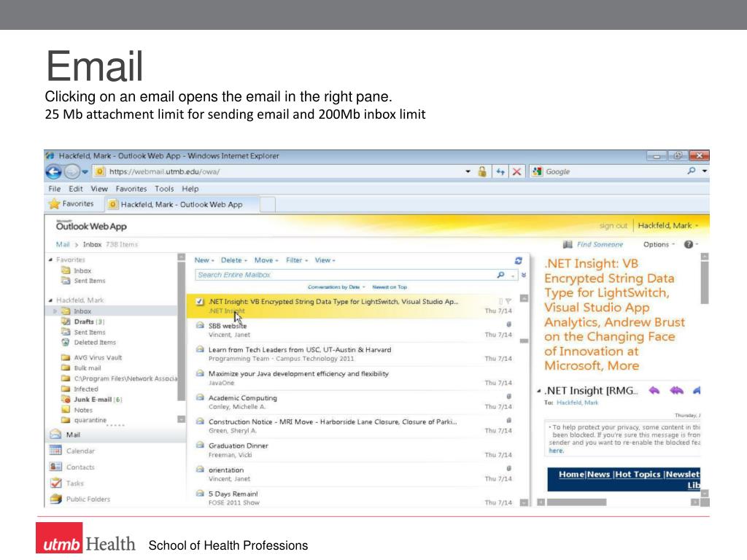Open the Help menu
The height and width of the screenshot is (560, 747).
pos(190,189)
